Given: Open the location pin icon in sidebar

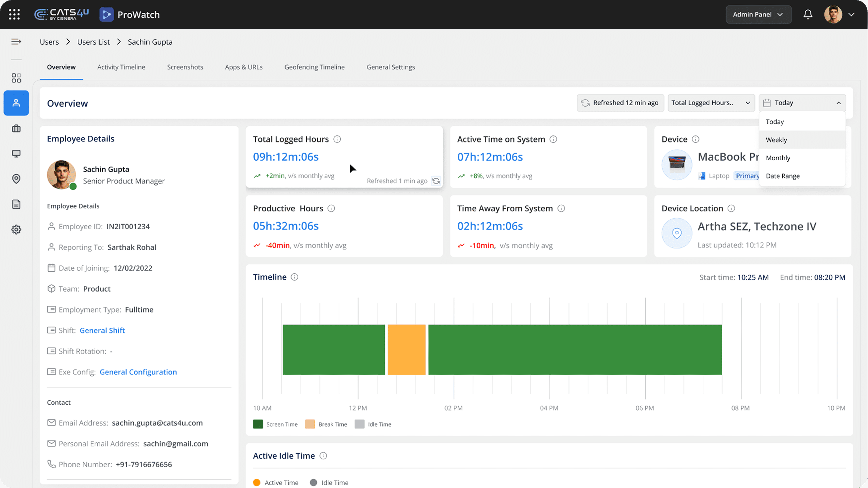Looking at the screenshot, I should (x=16, y=179).
